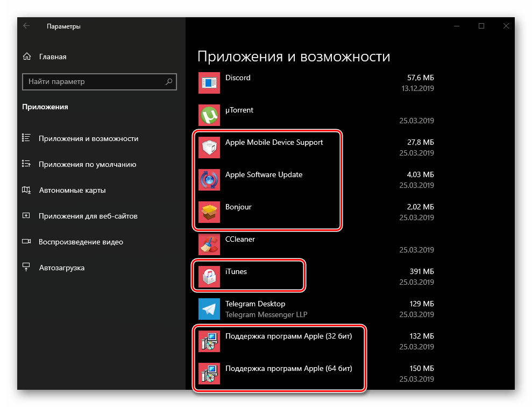The width and height of the screenshot is (532, 407).
Task: Click the list icon for Приложения и возможности
Action: 26,138
